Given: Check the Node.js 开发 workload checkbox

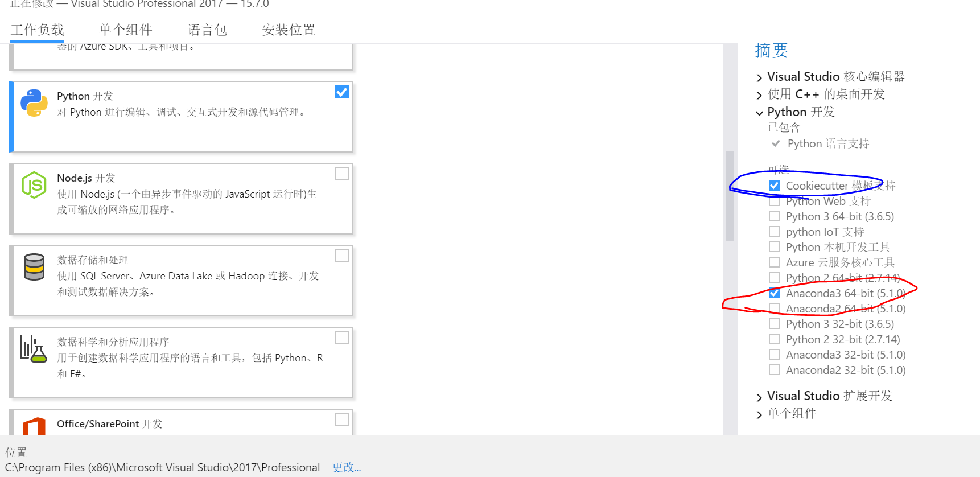Looking at the screenshot, I should coord(342,174).
